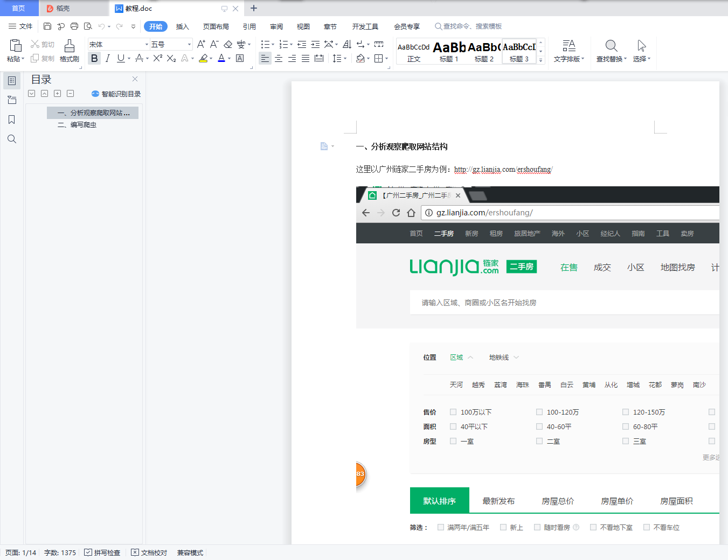Viewport: 728px width, 560px height.
Task: Toggle Left alignment button
Action: (x=265, y=58)
